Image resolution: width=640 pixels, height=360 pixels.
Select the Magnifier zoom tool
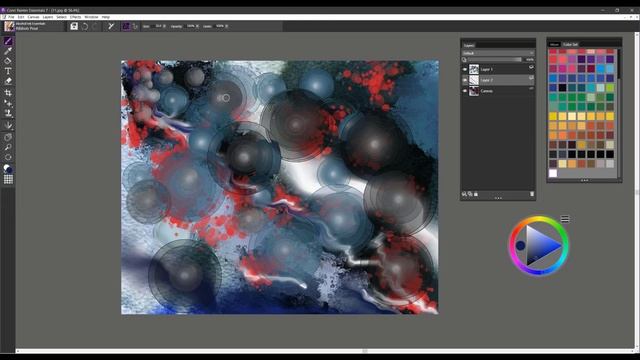point(8,147)
